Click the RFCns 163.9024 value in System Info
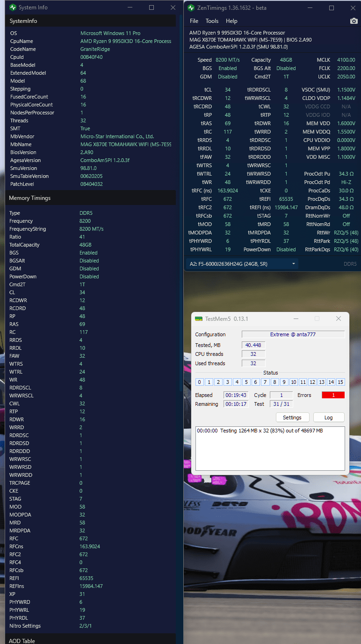 pos(90,546)
